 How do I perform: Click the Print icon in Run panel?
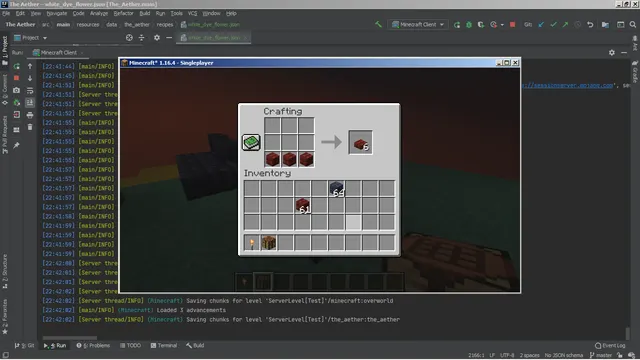pos(30,115)
